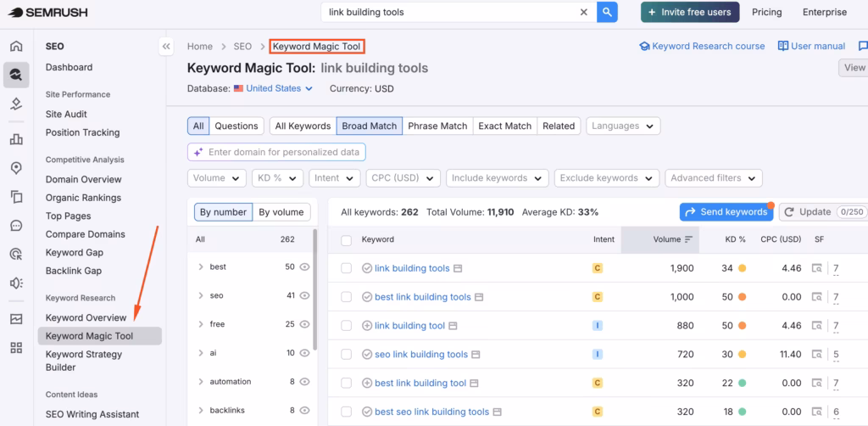The height and width of the screenshot is (426, 868).
Task: Collapse the sidebar with double chevron
Action: point(167,47)
